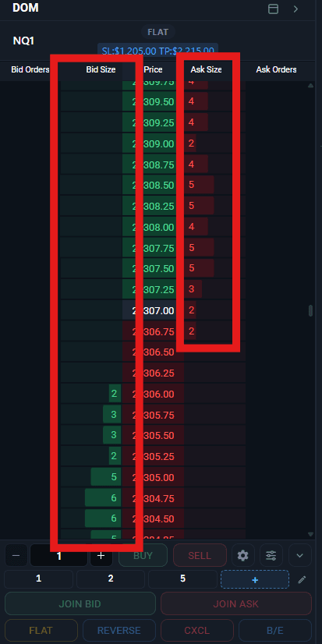Screen dimensions: 322x644
Task: Click scroll down arrow of ladder
Action: (311, 534)
